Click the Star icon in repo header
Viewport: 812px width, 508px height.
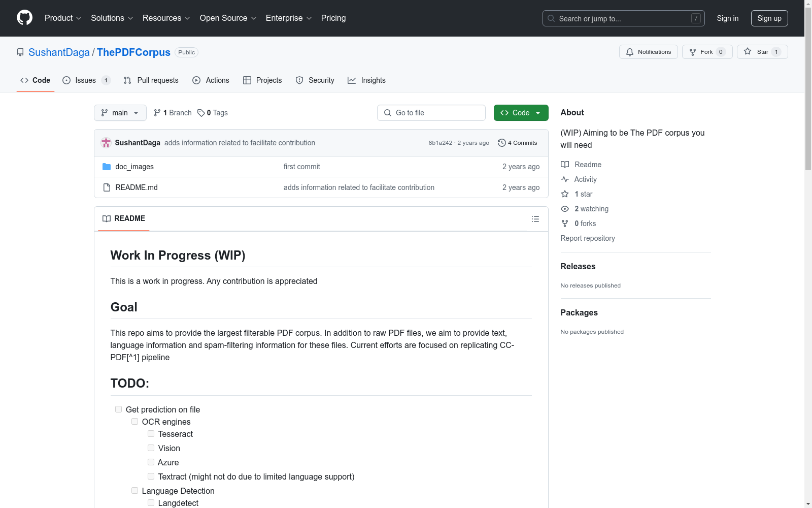point(748,51)
